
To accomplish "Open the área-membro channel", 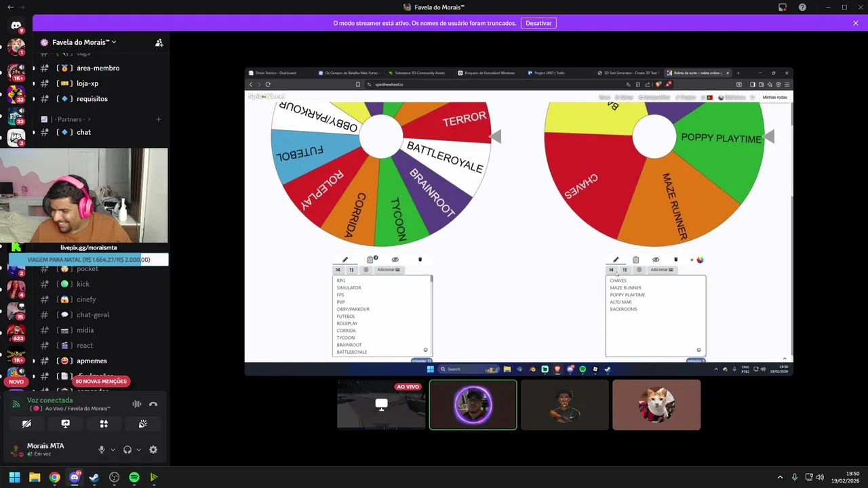I will 98,68.
